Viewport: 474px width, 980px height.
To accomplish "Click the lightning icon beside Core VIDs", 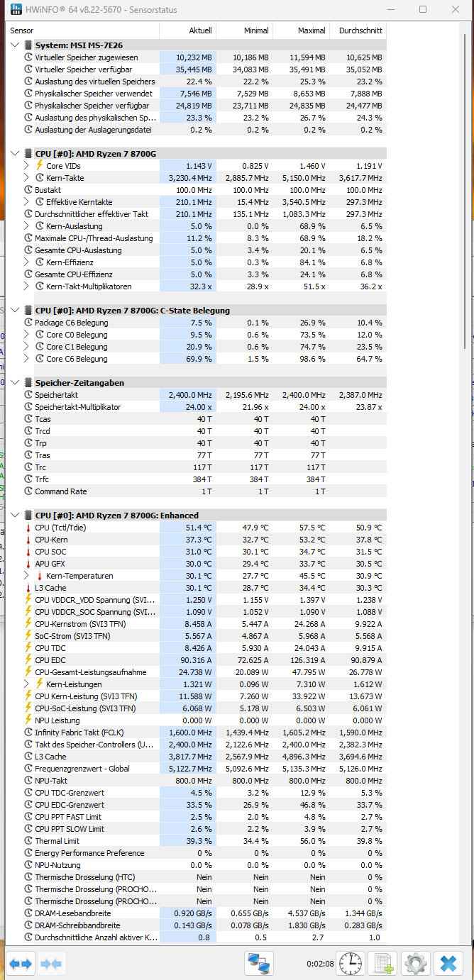I will pos(40,166).
